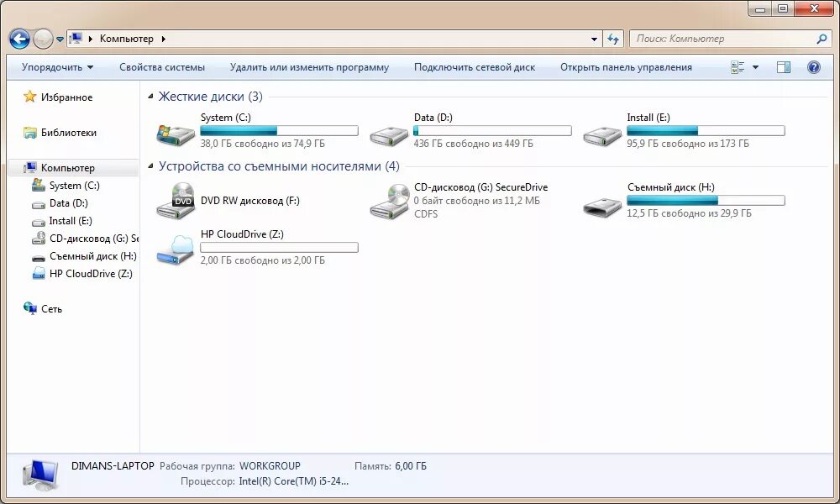The height and width of the screenshot is (504, 840).
Task: Click Data (D:) usage bar
Action: 492,130
